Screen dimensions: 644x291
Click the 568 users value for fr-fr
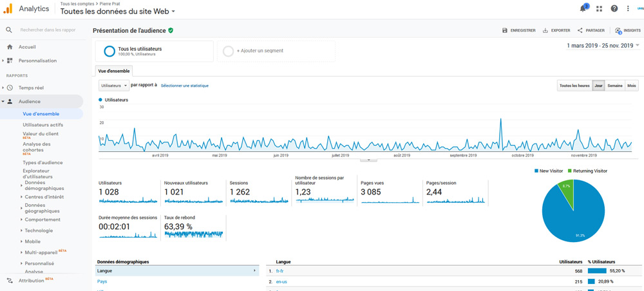(578, 271)
